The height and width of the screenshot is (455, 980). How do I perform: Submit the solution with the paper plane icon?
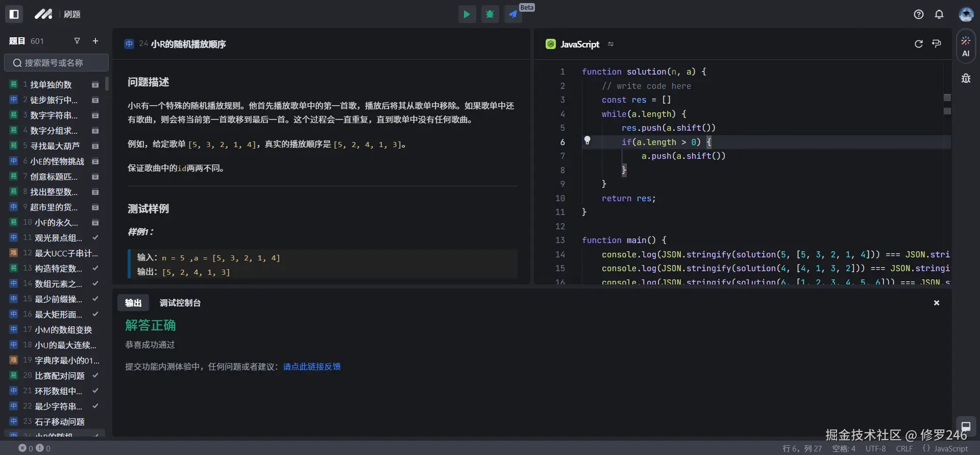coord(513,14)
